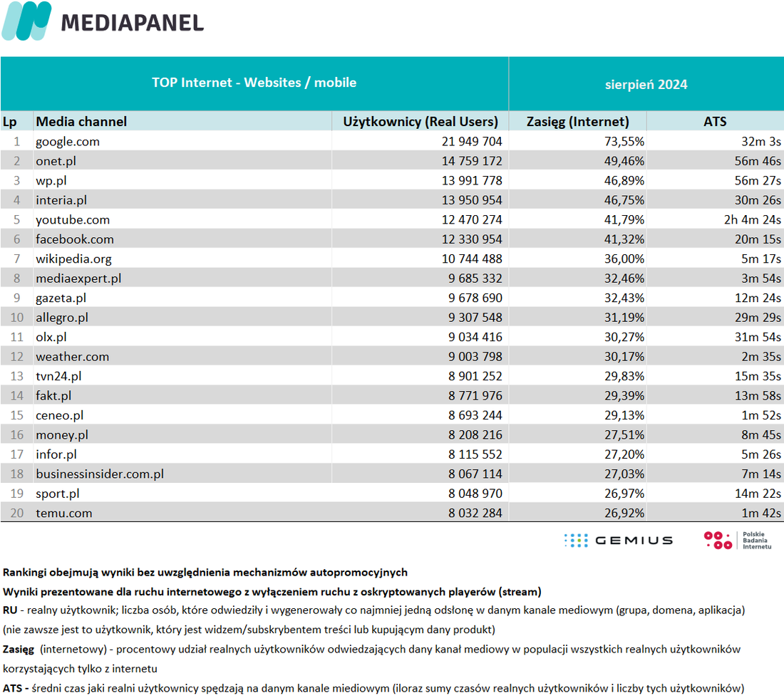Click the Gemius logo
The height and width of the screenshot is (698, 784).
tap(619, 540)
